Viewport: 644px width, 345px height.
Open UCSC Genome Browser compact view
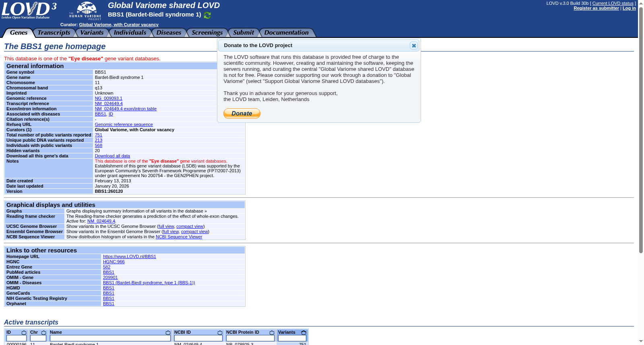coord(190,226)
